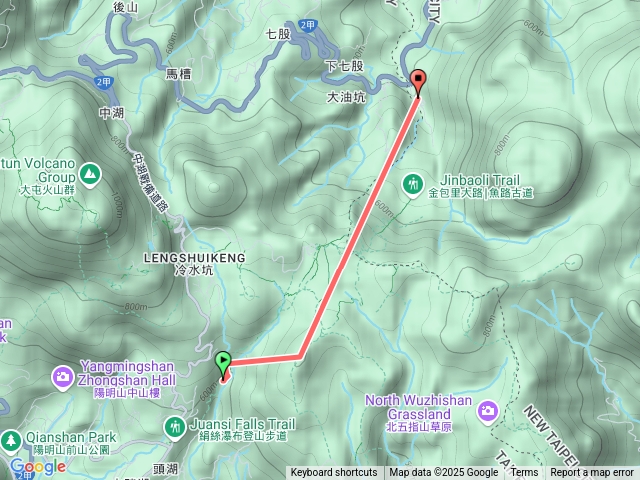This screenshot has height=480, width=640.
Task: Open Keyboard shortcuts
Action: [x=334, y=473]
